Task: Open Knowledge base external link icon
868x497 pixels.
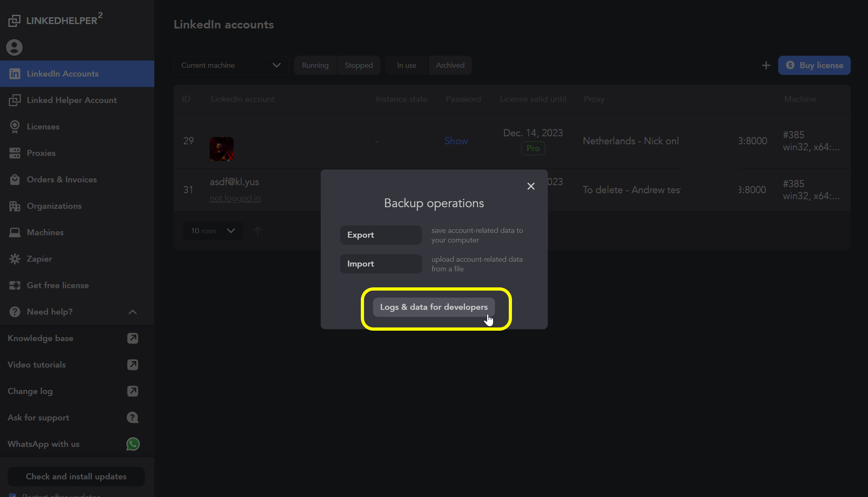Action: click(133, 338)
